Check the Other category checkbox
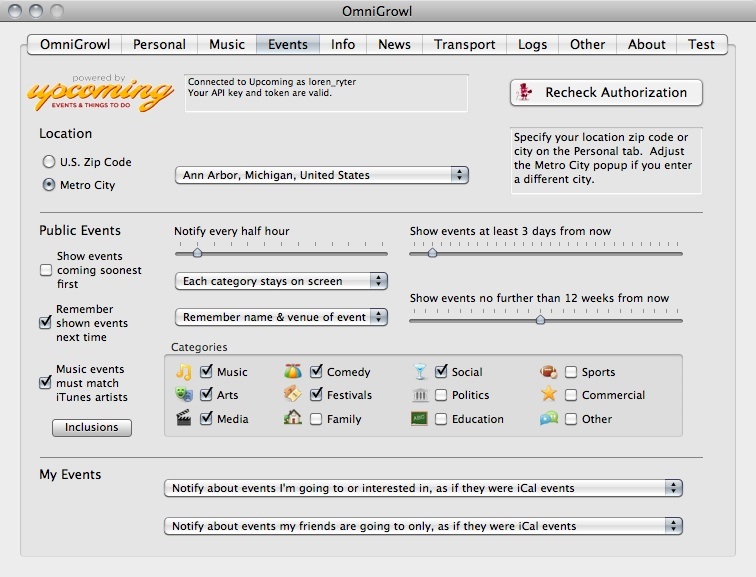The image size is (756, 577). coord(571,419)
